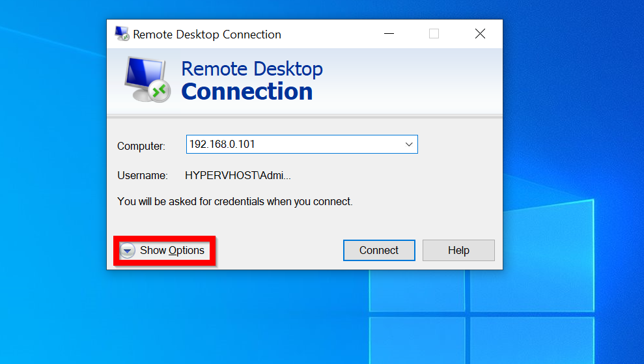Click the credentials prompt notice text
644x364 pixels.
pyautogui.click(x=234, y=202)
